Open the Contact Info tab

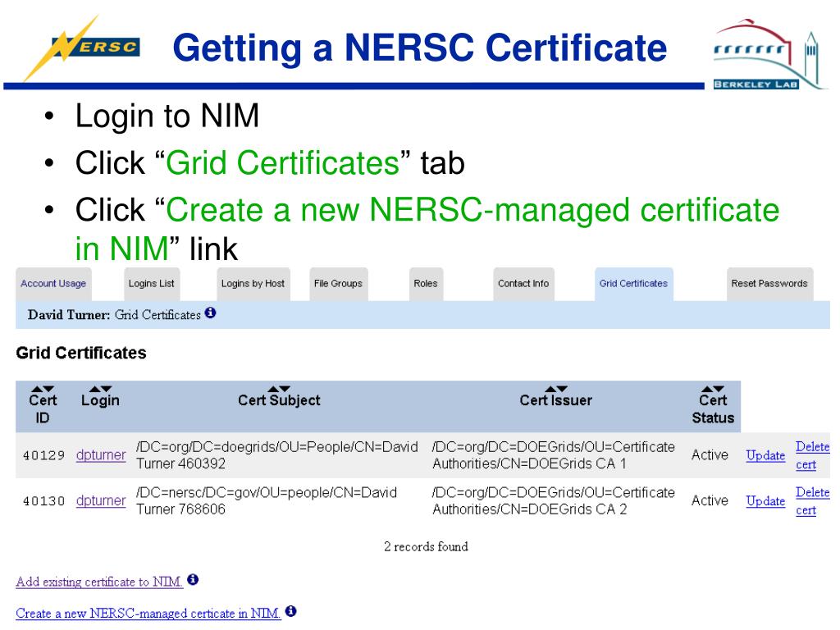tap(523, 284)
